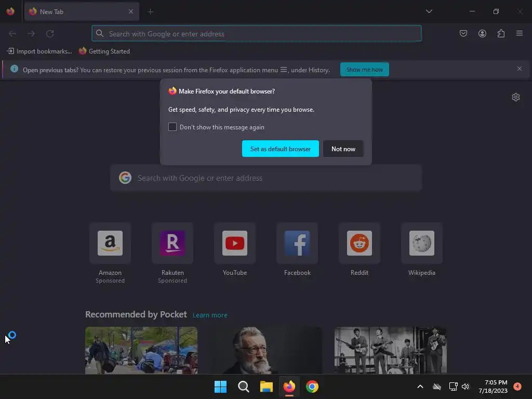Open volume speaker tray icon

tap(465, 387)
